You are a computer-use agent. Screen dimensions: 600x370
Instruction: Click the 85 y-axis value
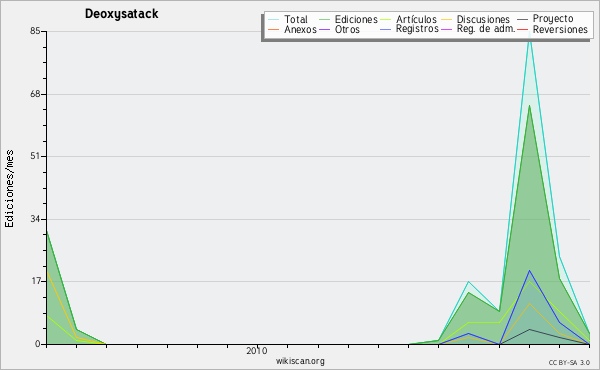click(x=35, y=31)
